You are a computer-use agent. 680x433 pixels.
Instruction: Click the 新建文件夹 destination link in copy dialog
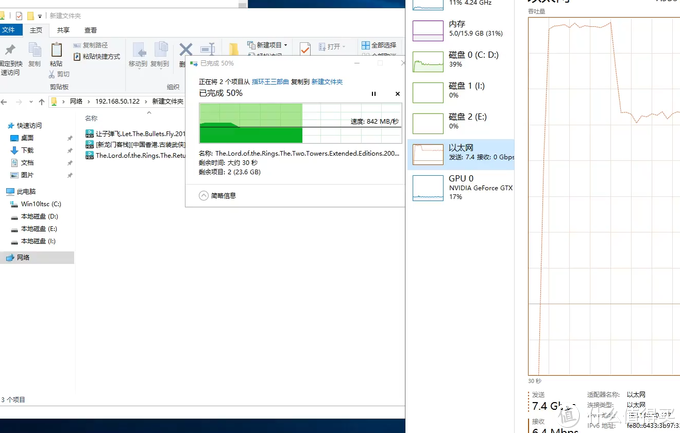327,82
